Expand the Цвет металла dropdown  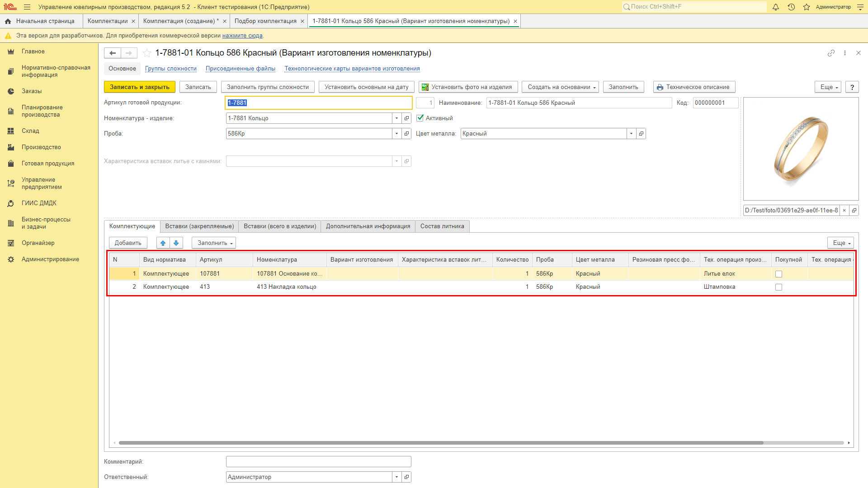pyautogui.click(x=631, y=134)
